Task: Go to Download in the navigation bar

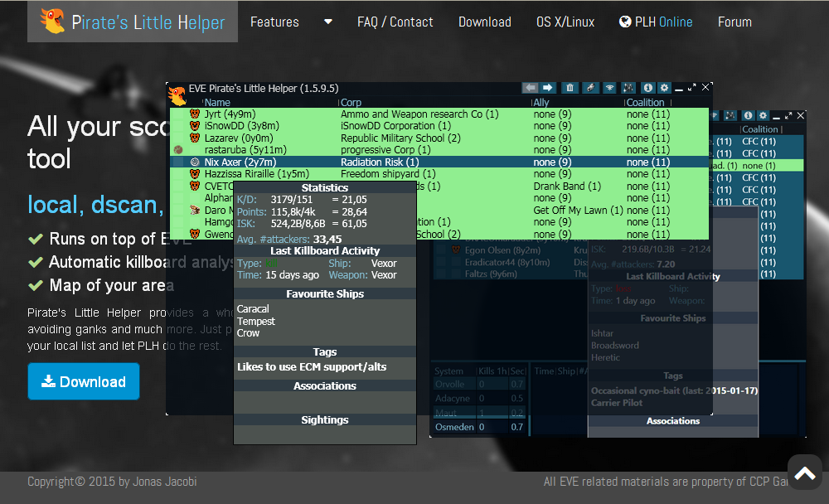Action: point(485,22)
